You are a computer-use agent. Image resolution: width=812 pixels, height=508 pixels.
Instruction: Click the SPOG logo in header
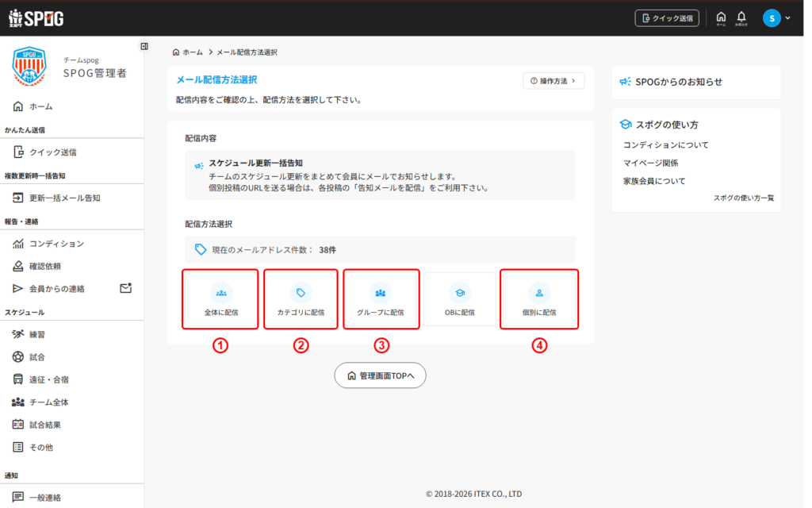tap(36, 18)
